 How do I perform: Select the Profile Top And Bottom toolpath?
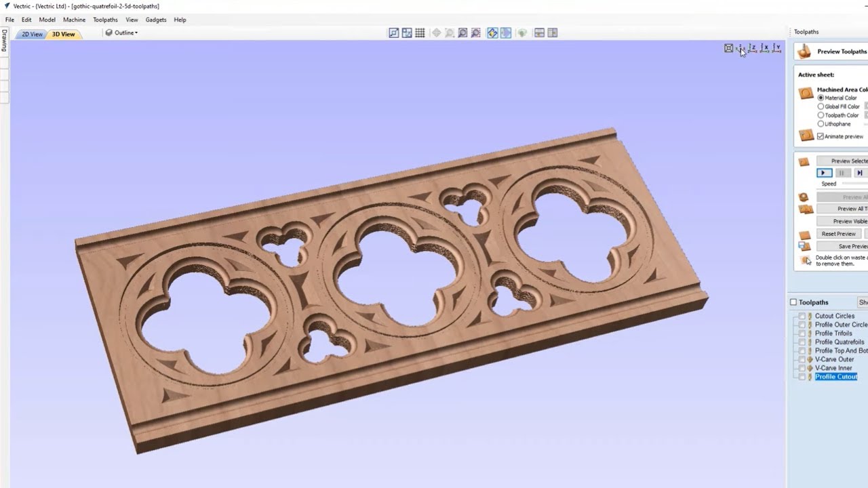tap(841, 351)
